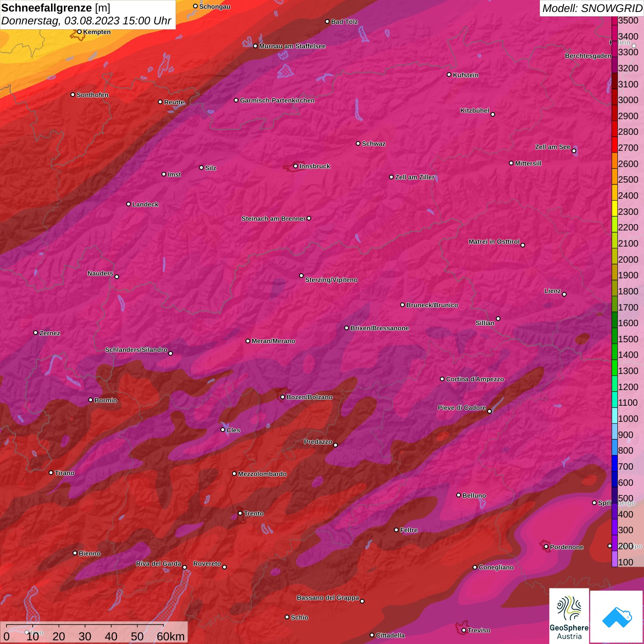Click the Imst label
This screenshot has height=644, width=644.
click(174, 174)
